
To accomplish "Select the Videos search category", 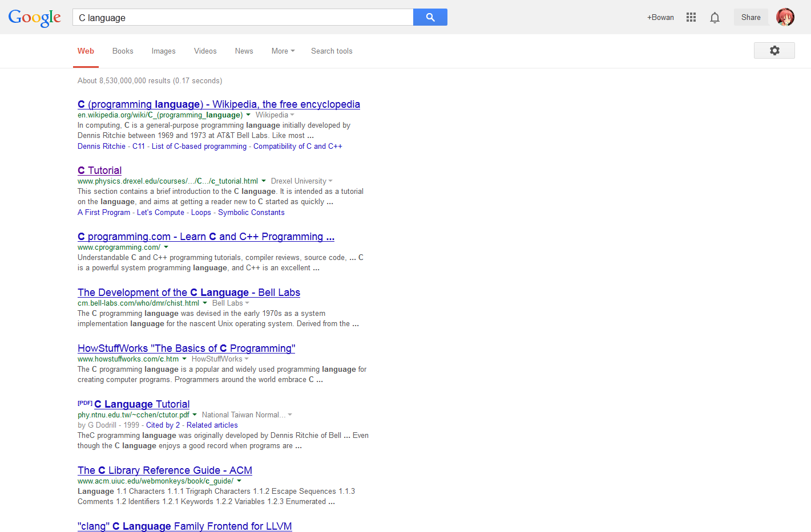I will 205,51.
